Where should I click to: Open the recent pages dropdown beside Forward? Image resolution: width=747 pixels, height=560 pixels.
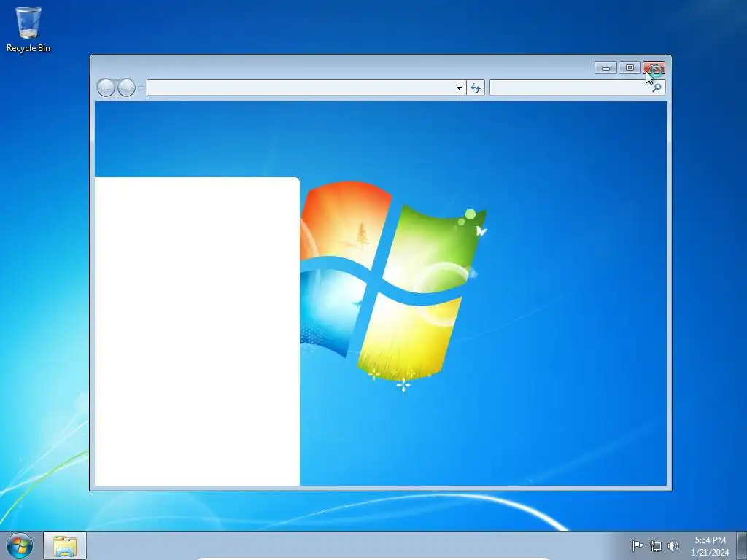141,88
